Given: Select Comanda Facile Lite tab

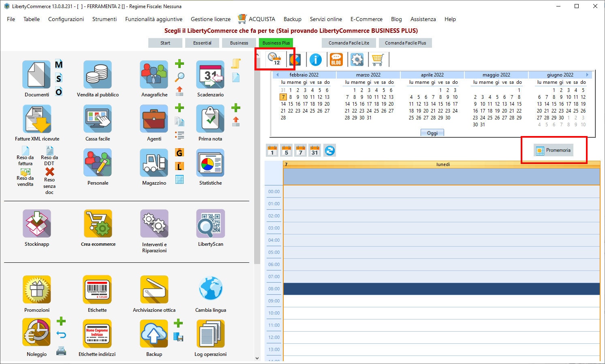Looking at the screenshot, I should [x=349, y=43].
